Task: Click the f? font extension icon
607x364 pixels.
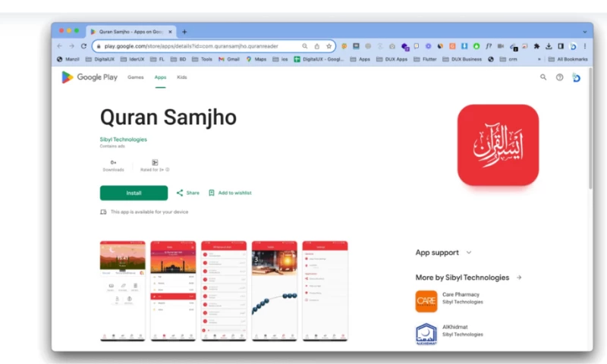Action: pos(489,46)
